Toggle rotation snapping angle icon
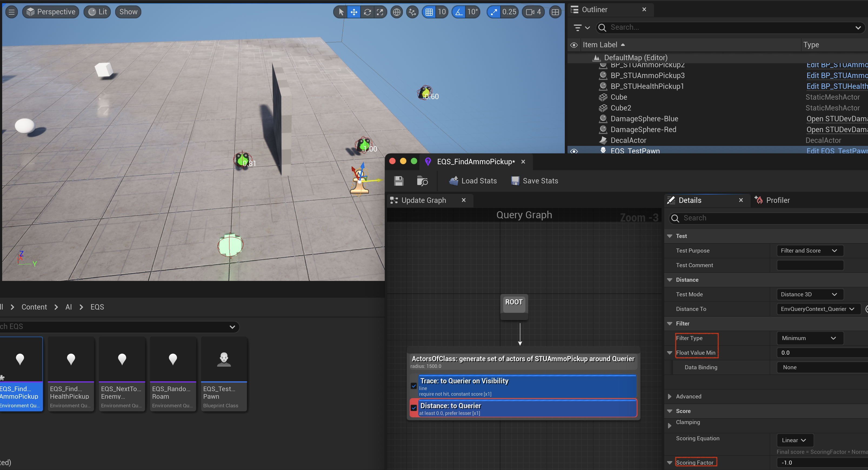This screenshot has height=470, width=868. (459, 12)
